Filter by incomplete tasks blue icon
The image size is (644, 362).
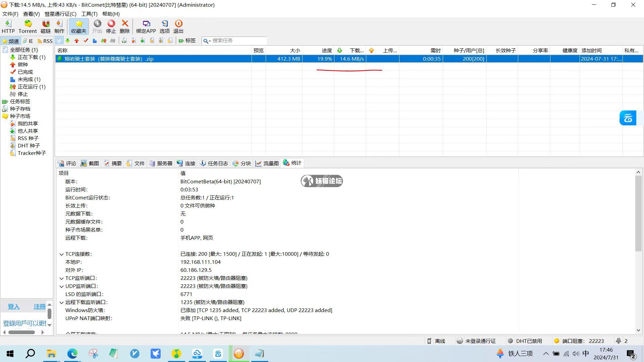point(95,41)
